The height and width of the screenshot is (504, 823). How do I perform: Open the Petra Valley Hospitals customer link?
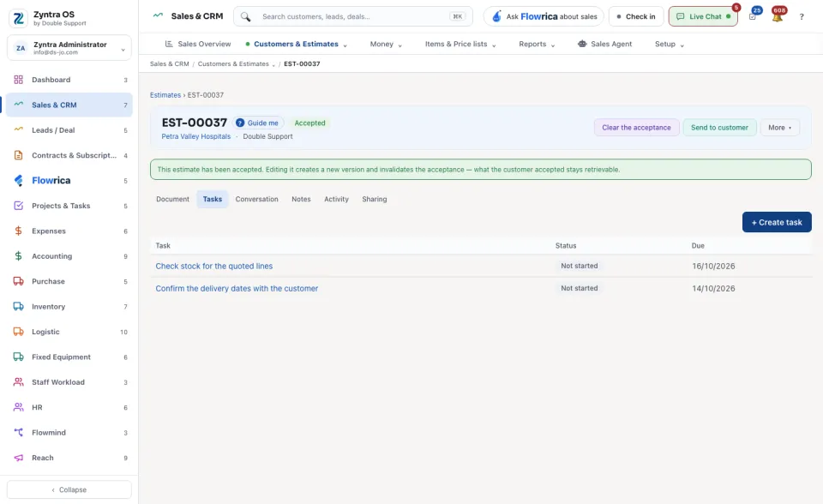click(x=195, y=136)
